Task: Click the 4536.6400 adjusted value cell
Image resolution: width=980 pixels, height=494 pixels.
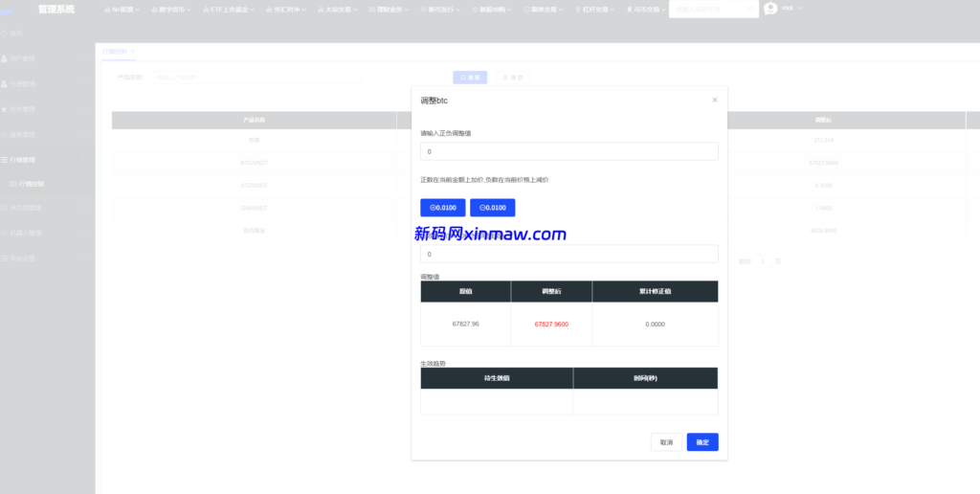Action: tap(823, 231)
